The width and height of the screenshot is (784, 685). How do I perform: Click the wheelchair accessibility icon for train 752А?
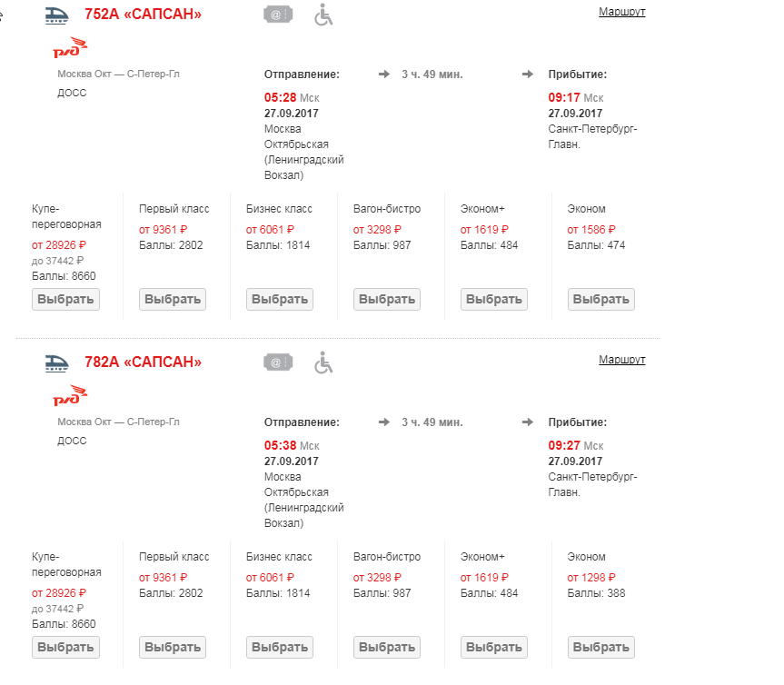(324, 15)
